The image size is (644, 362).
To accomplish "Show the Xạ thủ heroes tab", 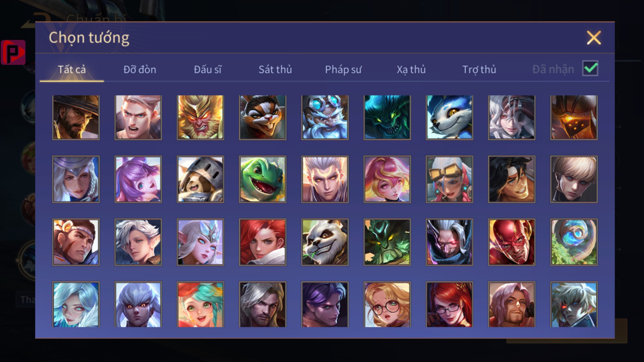I will coord(411,70).
